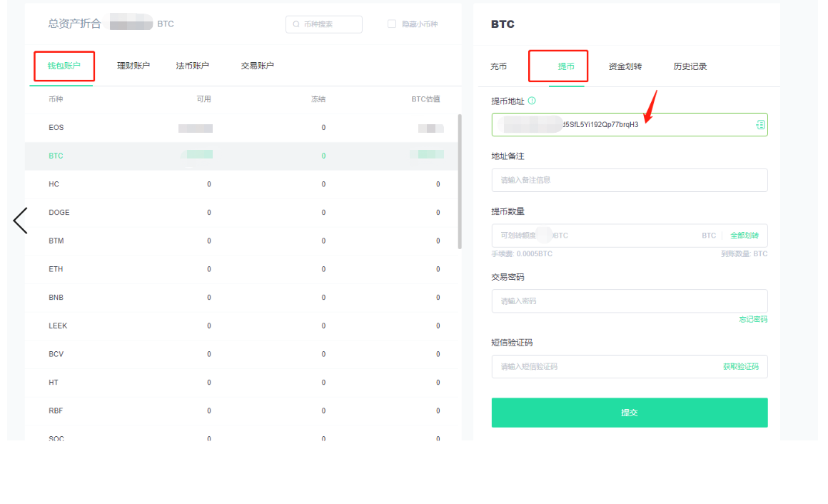The height and width of the screenshot is (504, 828).
Task: Open the 历史记录 tab
Action: coord(690,66)
